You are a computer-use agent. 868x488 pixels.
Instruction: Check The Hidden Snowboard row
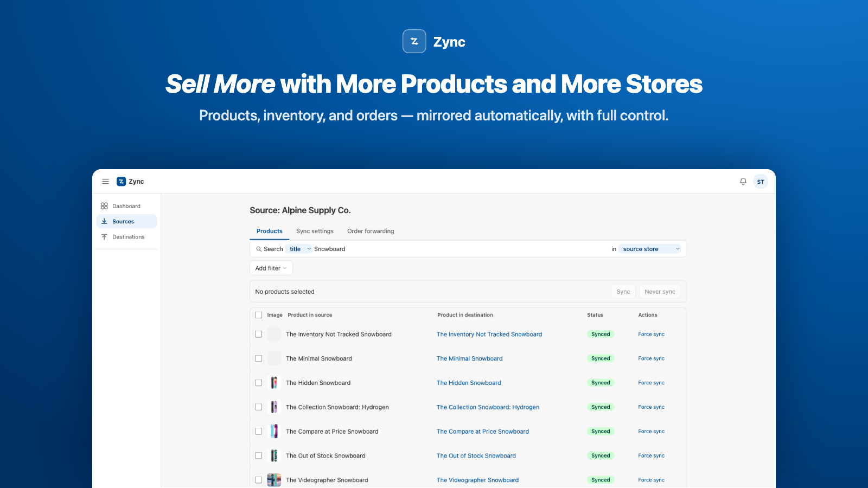click(x=259, y=383)
